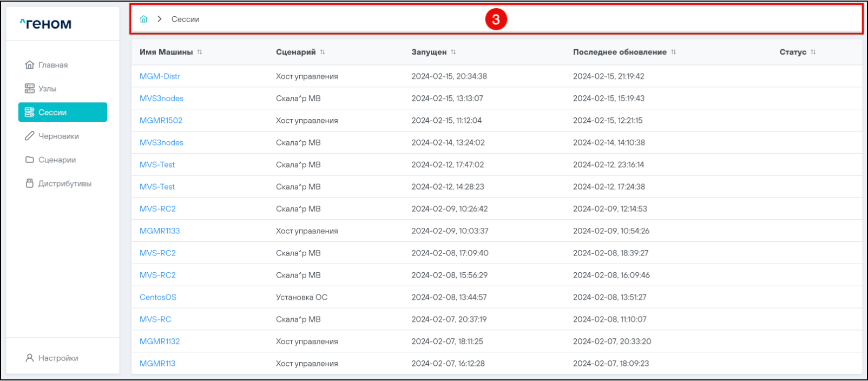Click the Геном logo
The width and height of the screenshot is (868, 381).
coord(46,24)
